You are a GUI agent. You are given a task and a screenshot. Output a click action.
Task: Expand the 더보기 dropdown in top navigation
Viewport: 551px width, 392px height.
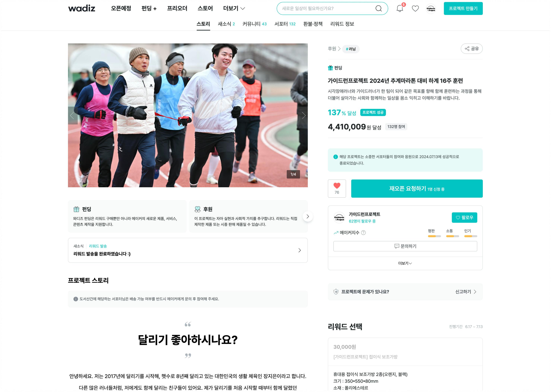(234, 8)
